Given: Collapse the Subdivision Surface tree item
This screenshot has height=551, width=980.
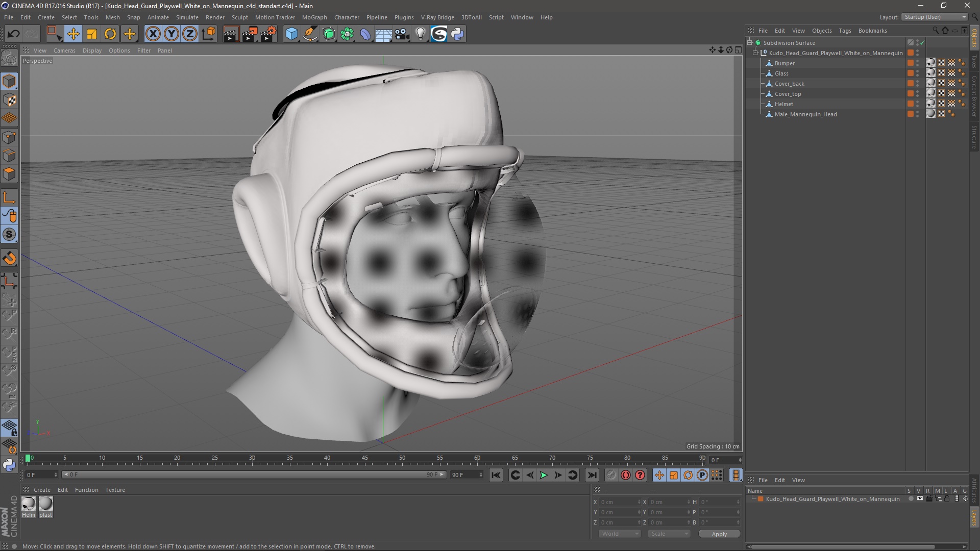Looking at the screenshot, I should coord(750,43).
